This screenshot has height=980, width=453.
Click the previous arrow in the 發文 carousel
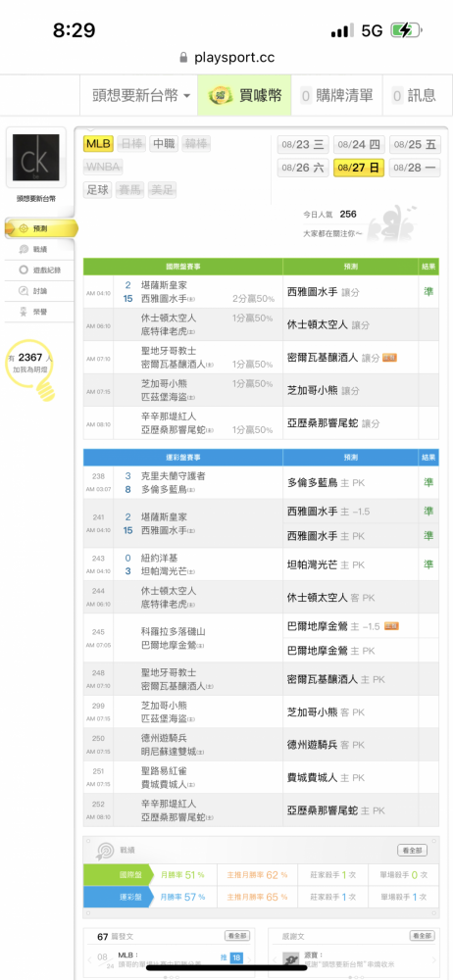[x=89, y=960]
